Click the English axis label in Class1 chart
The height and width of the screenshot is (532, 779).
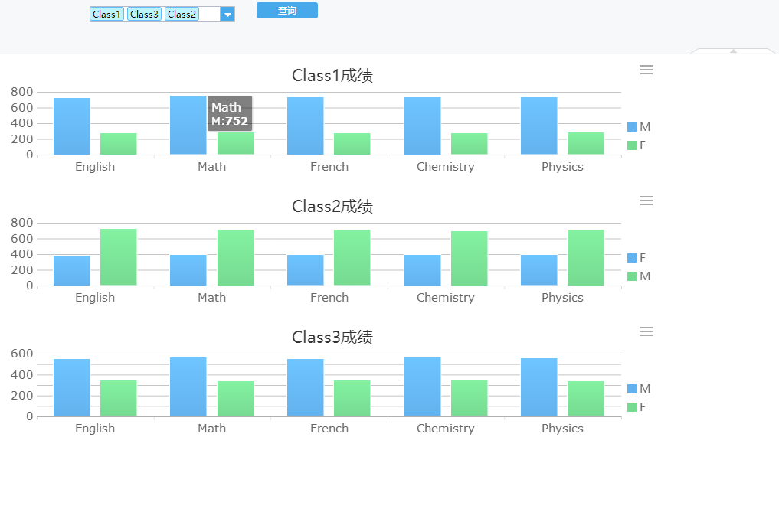coord(95,167)
